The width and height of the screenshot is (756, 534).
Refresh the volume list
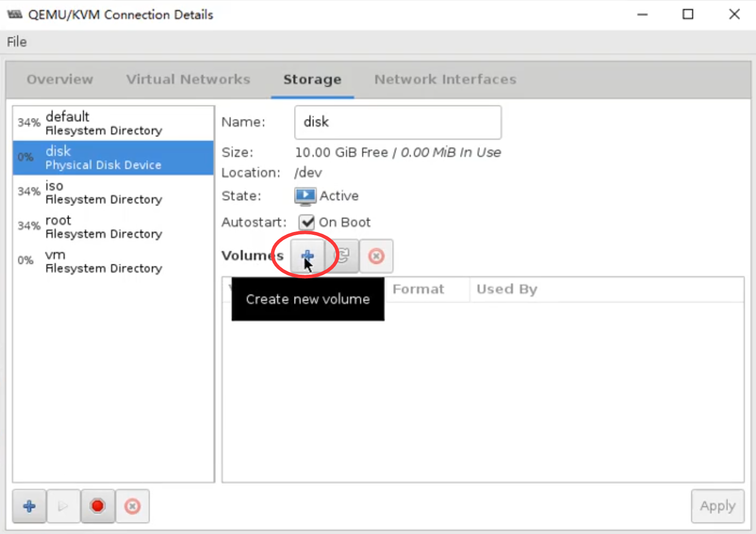pos(342,256)
